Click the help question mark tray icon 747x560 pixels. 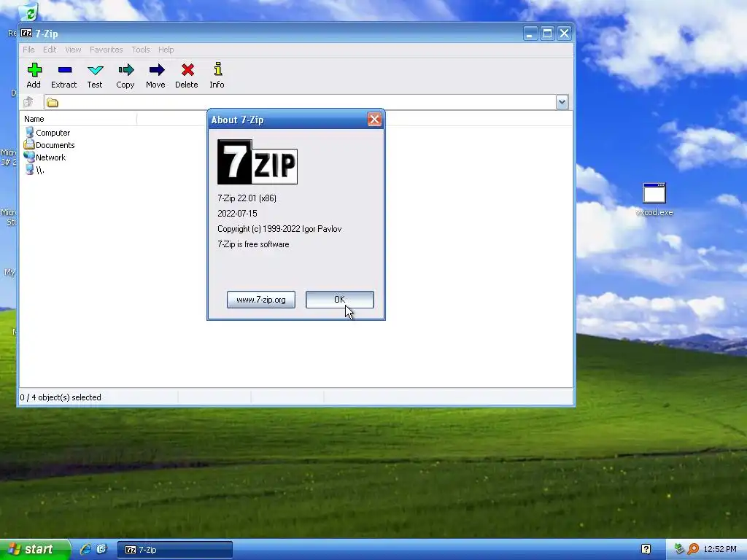click(x=646, y=549)
